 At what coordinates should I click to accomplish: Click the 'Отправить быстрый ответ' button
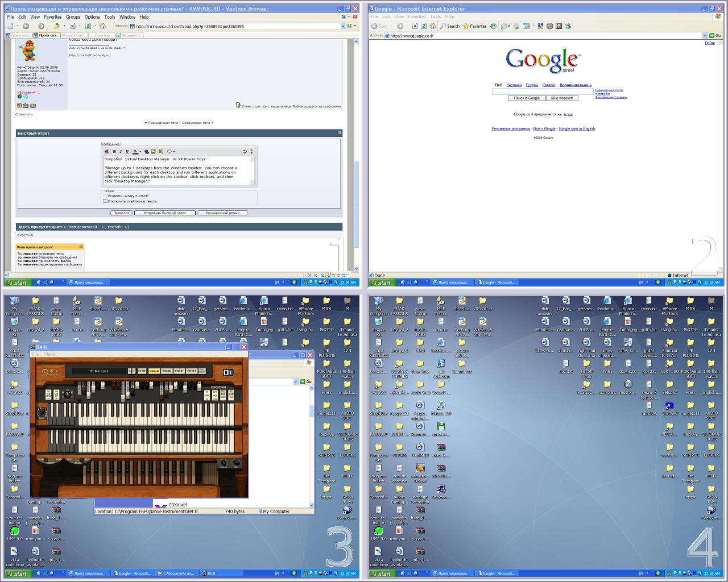pyautogui.click(x=165, y=213)
